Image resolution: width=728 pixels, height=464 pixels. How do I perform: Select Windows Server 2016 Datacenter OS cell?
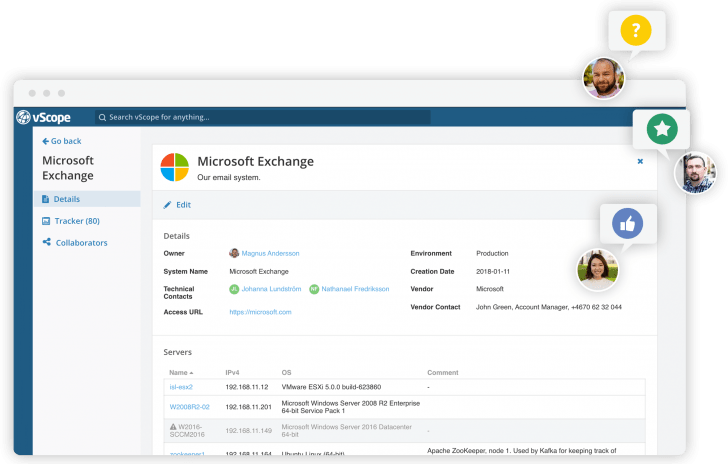click(x=346, y=431)
